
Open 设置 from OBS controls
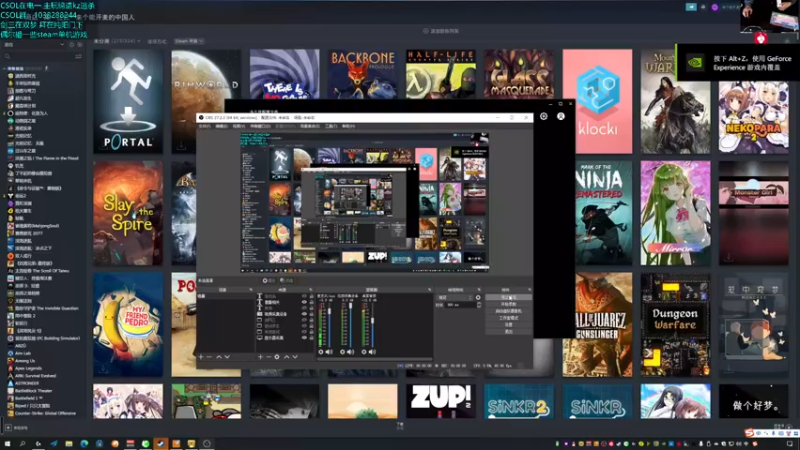[509, 324]
